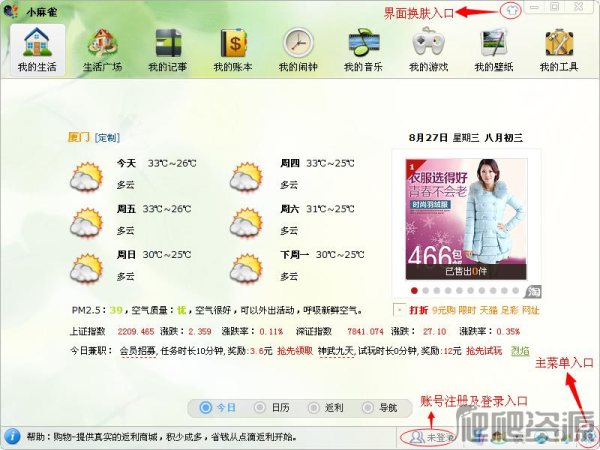Click the 打折 link
Viewport: 600px width, 450px height.
[419, 310]
